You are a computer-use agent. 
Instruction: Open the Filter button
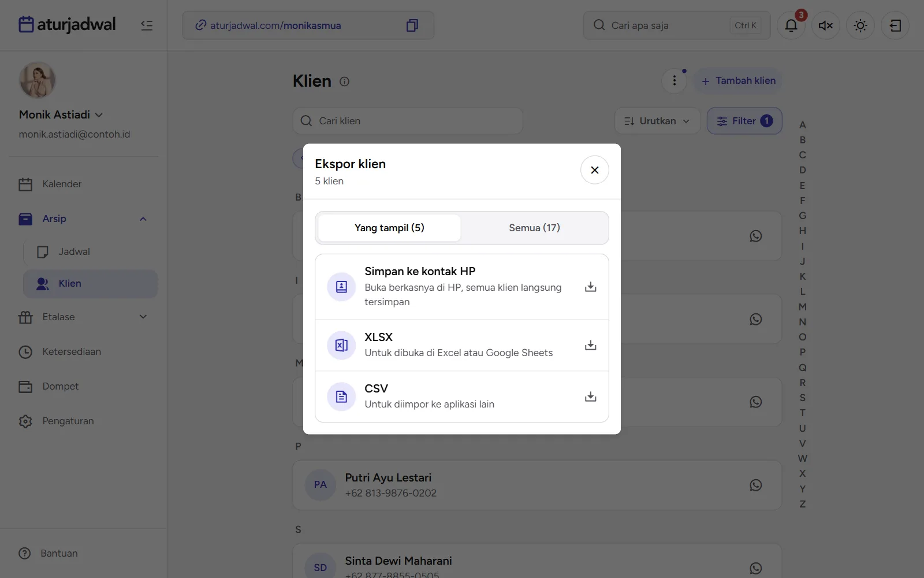(x=744, y=121)
